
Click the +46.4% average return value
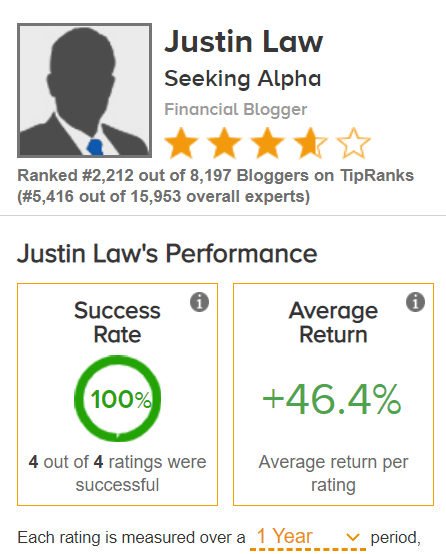click(331, 400)
